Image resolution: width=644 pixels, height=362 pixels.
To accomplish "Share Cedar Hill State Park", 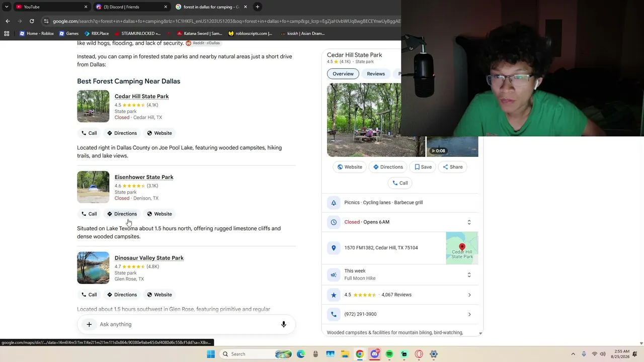I will point(453,167).
